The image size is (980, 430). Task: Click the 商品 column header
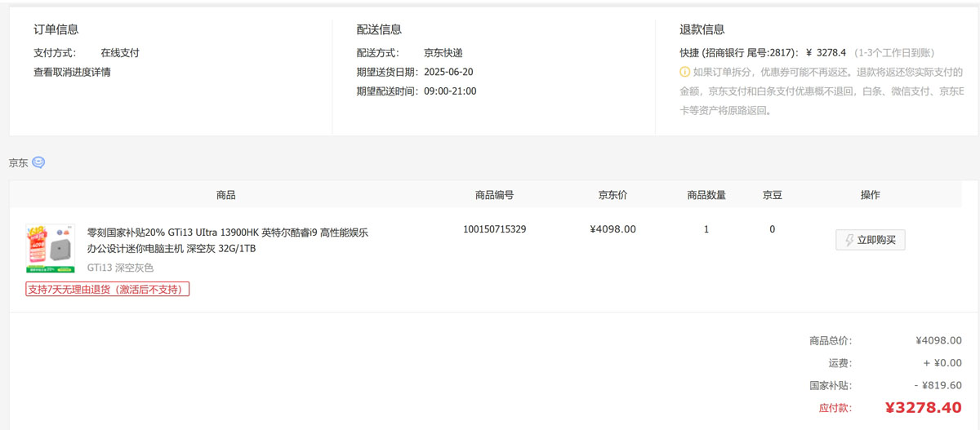(x=226, y=195)
